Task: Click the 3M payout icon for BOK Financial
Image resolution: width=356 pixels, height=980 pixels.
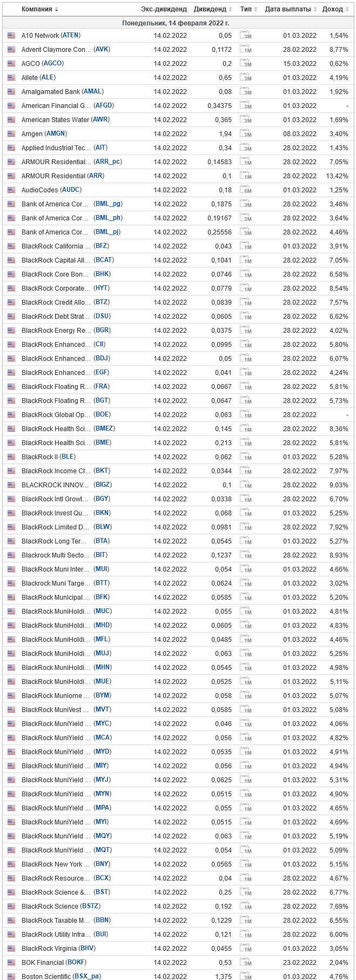Action: coord(246,962)
